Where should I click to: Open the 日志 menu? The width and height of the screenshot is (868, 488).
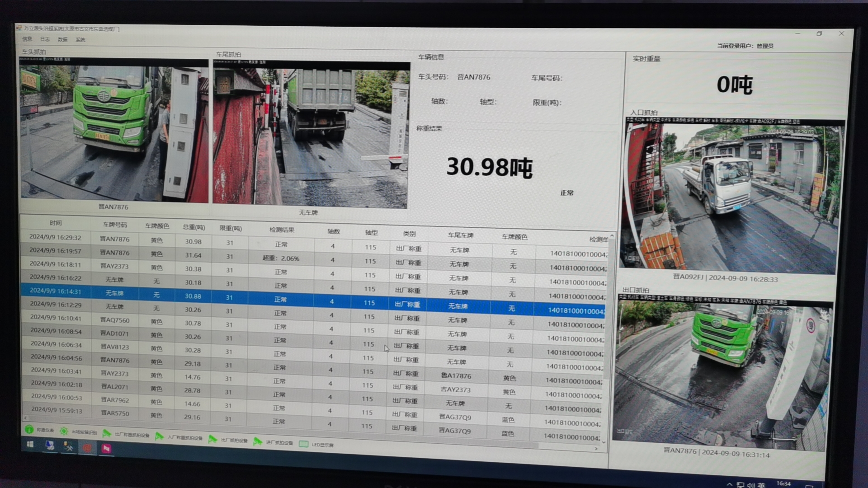[45, 39]
